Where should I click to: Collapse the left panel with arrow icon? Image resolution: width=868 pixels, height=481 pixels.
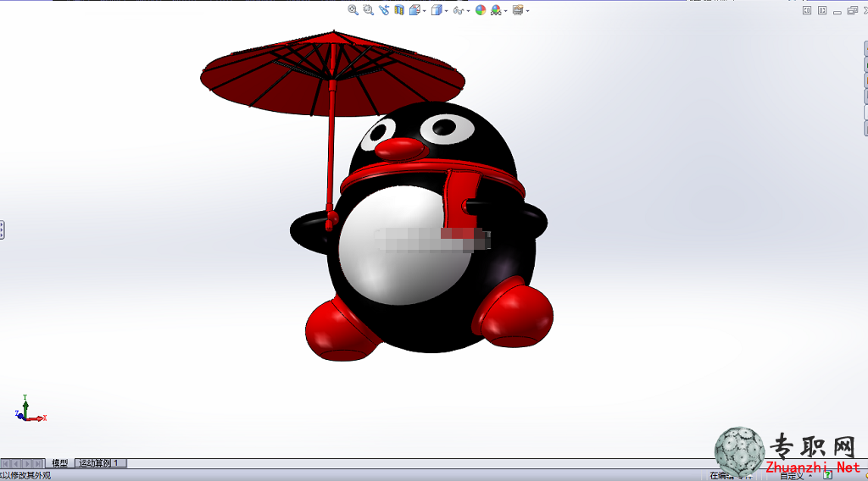[x=807, y=10]
